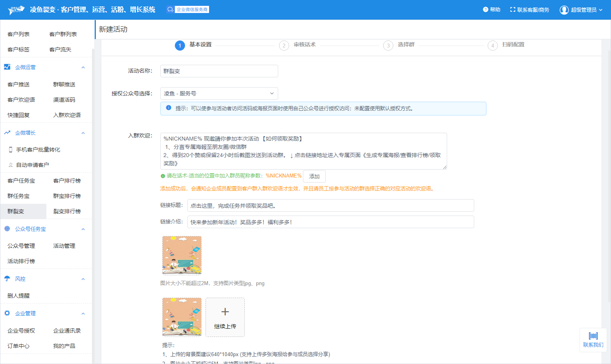Screen dimensions: 611x364
Task: Click the 企业管理 gear icon
Action: click(7, 313)
